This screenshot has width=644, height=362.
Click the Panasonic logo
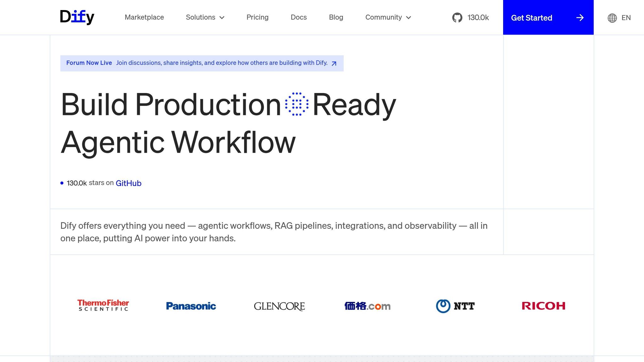[x=191, y=306]
